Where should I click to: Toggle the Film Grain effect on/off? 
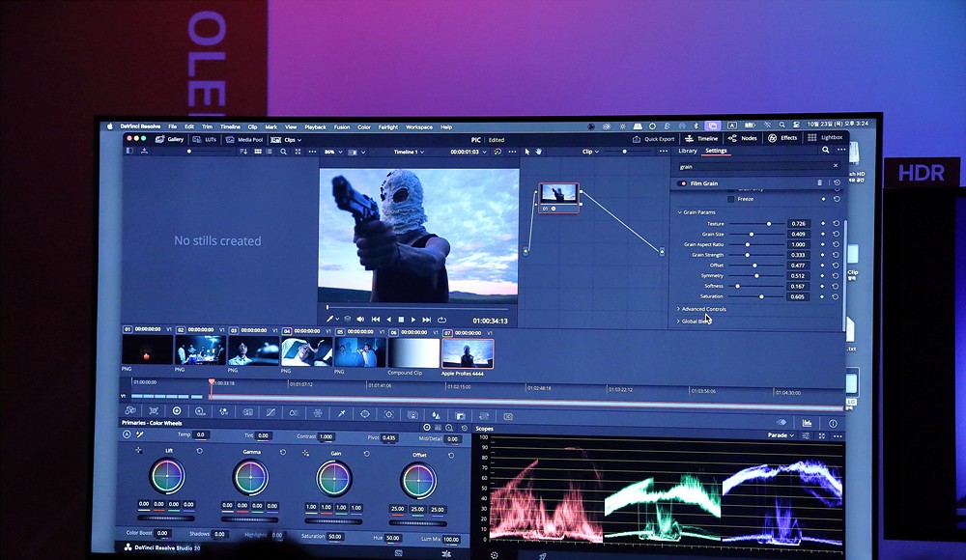683,182
